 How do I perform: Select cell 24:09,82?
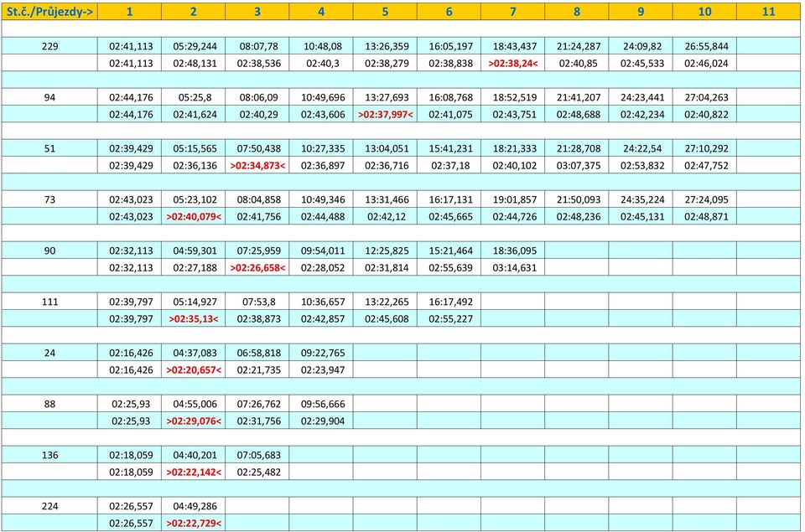[641, 46]
